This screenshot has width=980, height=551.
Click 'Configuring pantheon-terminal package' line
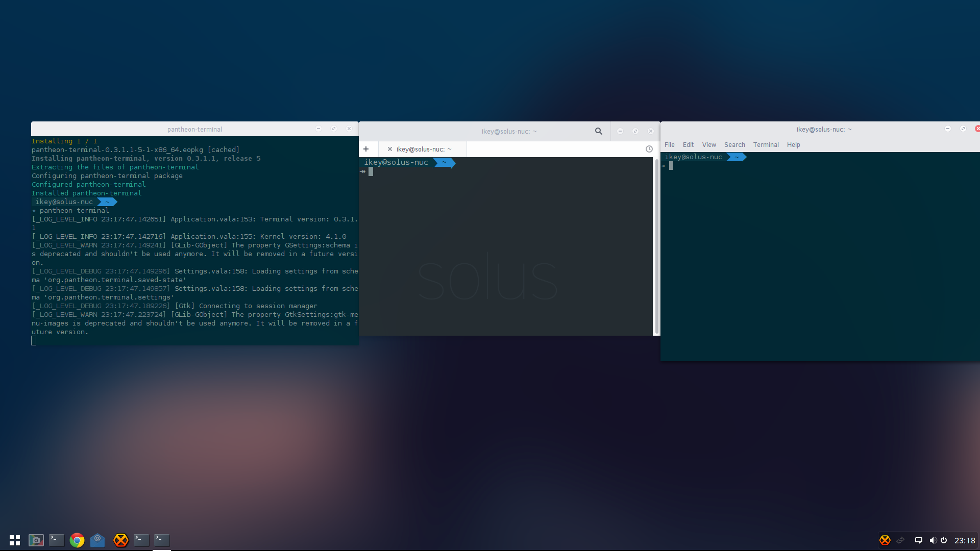coord(107,176)
